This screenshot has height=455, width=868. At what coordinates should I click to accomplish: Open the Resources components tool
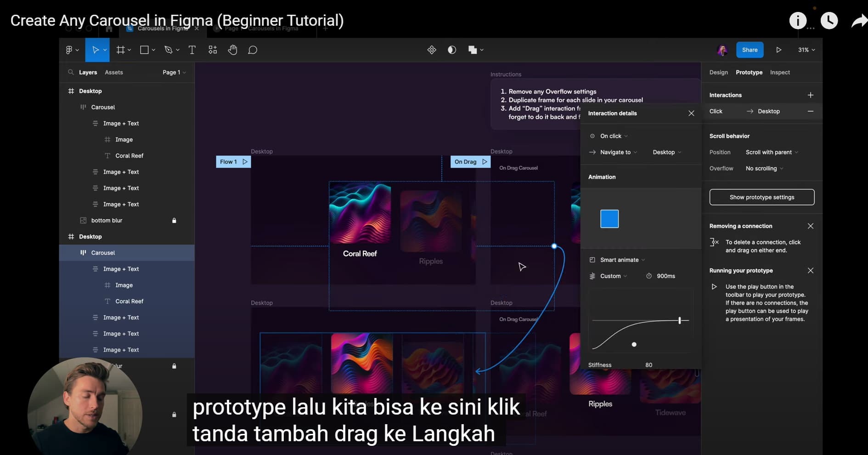point(213,50)
